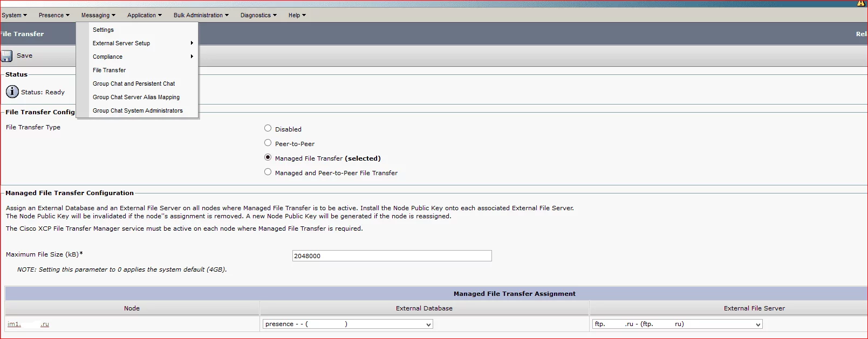Open the External Database dropdown
This screenshot has height=339, width=868.
pyautogui.click(x=347, y=324)
